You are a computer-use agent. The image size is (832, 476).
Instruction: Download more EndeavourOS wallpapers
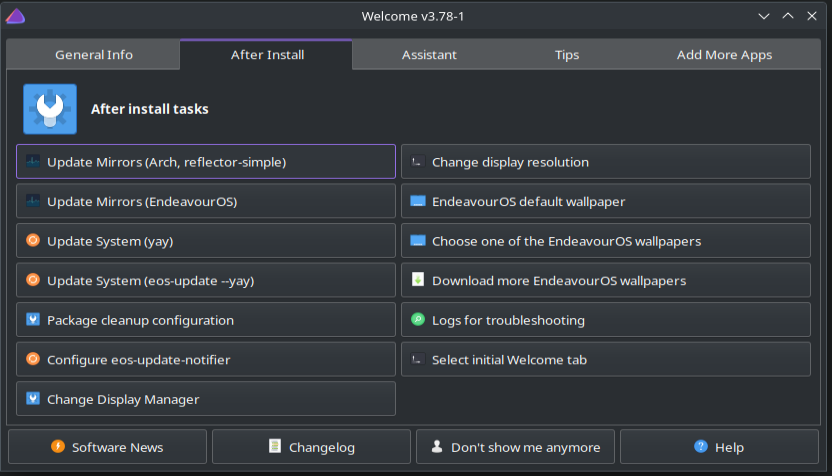[606, 280]
